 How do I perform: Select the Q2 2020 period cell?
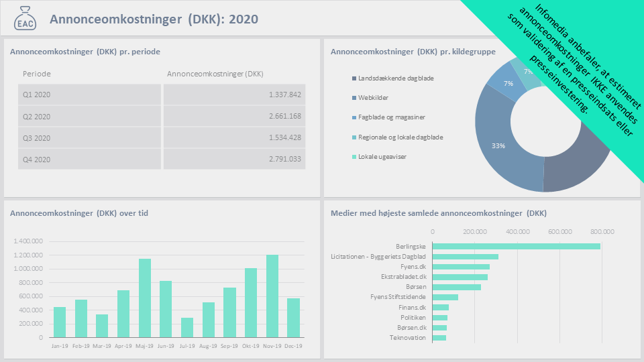point(89,116)
